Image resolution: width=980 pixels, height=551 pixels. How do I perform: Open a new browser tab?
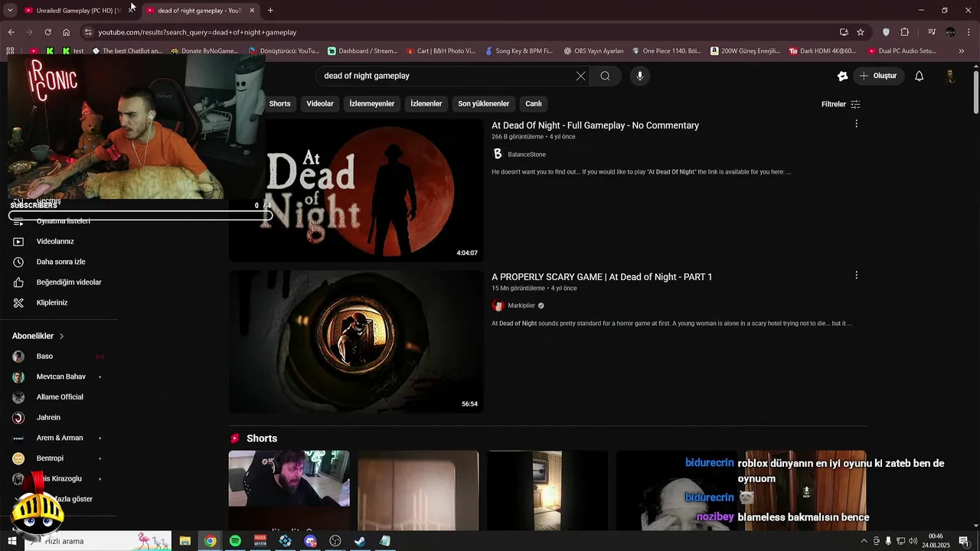click(270, 10)
